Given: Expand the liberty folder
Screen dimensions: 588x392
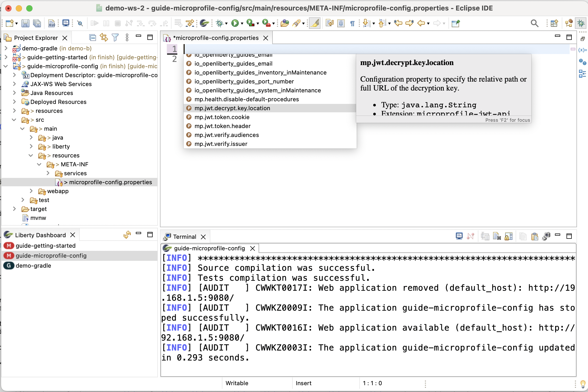Looking at the screenshot, I should point(31,146).
